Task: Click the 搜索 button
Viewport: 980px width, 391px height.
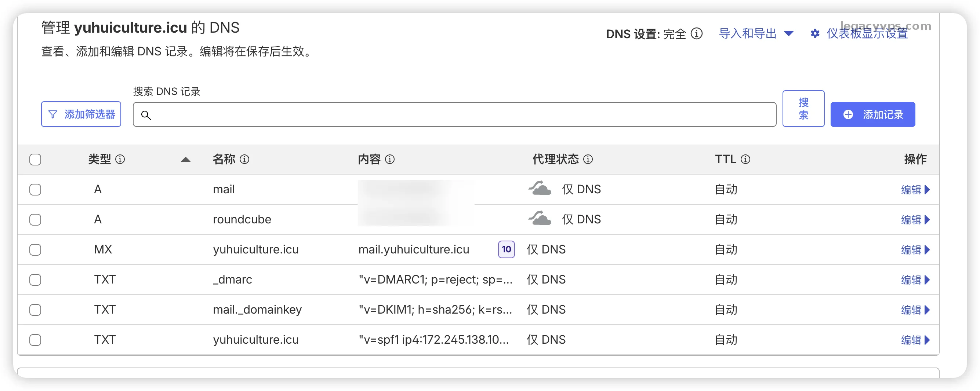Action: (x=803, y=109)
